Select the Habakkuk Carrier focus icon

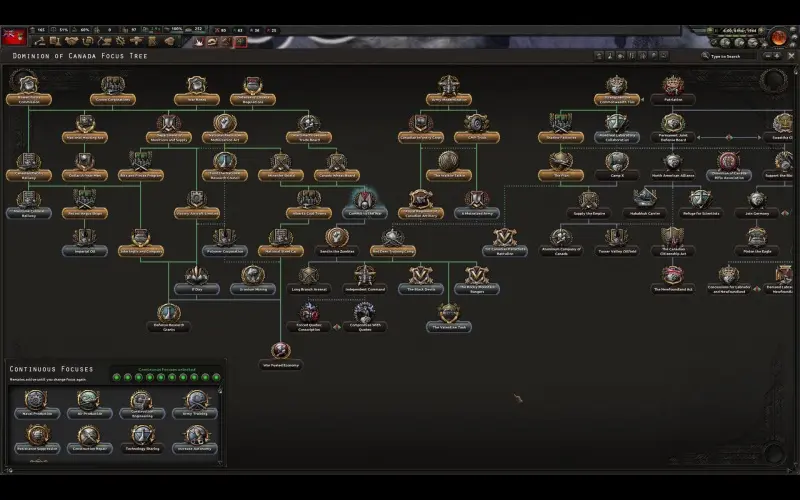(643, 200)
